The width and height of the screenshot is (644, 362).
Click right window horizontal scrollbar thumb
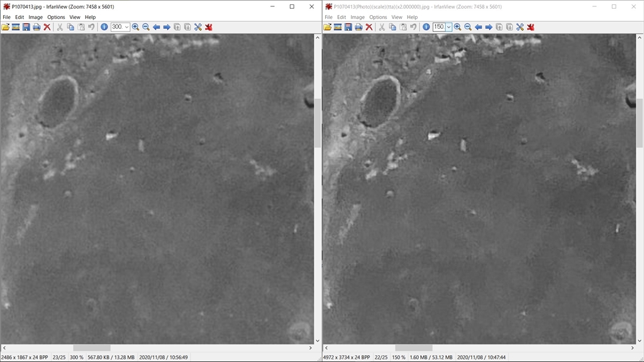pos(414,348)
